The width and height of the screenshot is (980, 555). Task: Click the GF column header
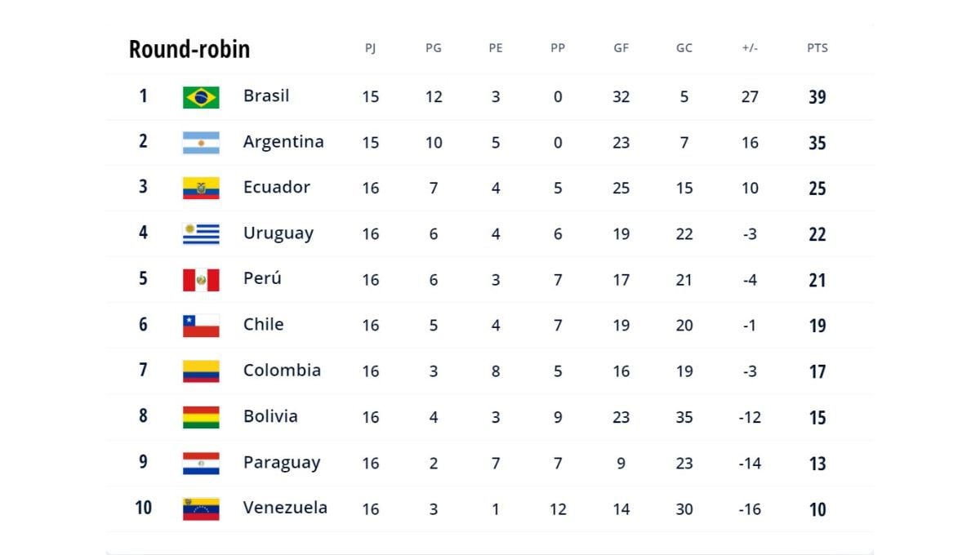621,48
